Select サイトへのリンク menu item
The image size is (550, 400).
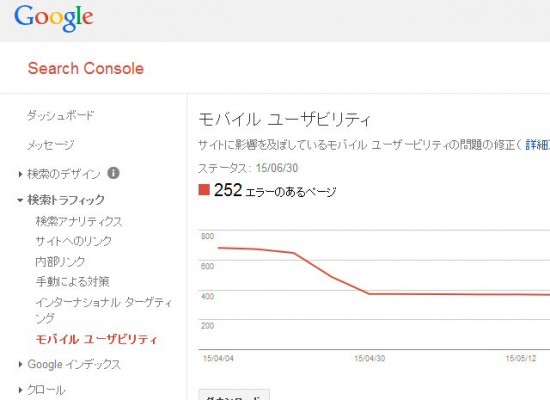click(x=74, y=241)
